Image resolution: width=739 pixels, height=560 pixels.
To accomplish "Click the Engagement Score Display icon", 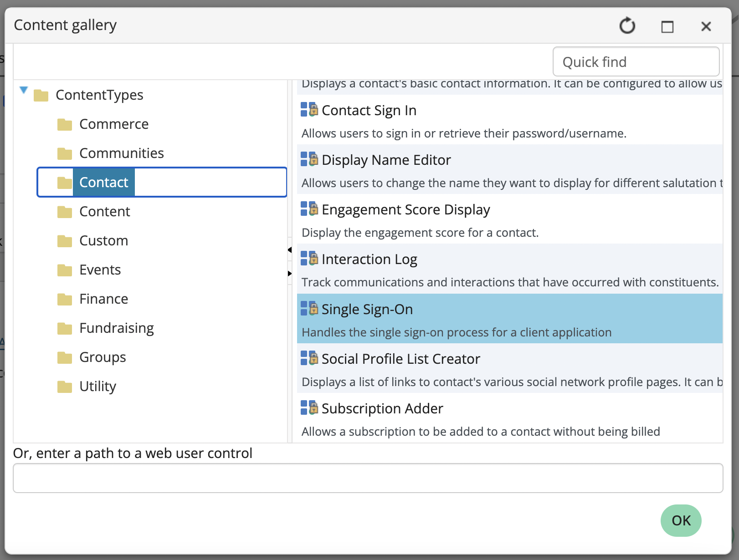I will 308,209.
